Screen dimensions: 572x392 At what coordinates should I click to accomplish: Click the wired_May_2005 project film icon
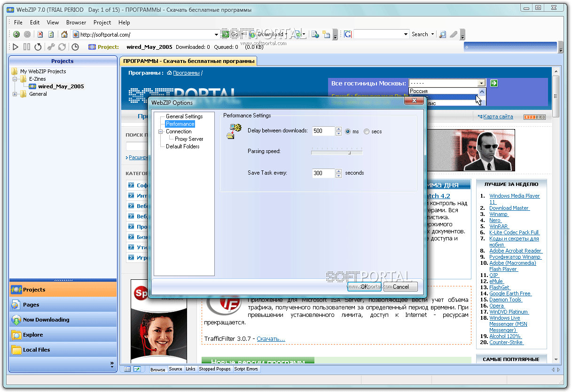pos(32,86)
